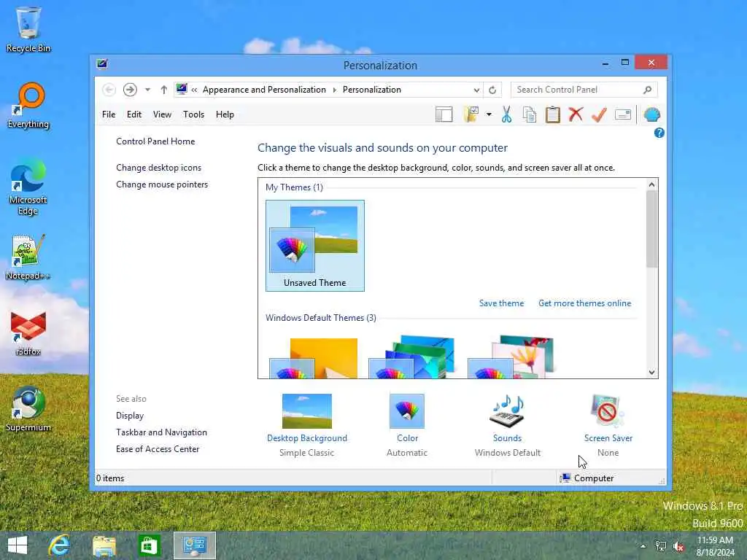Open the Tools menu
Viewport: 747px width, 560px height.
click(x=193, y=114)
